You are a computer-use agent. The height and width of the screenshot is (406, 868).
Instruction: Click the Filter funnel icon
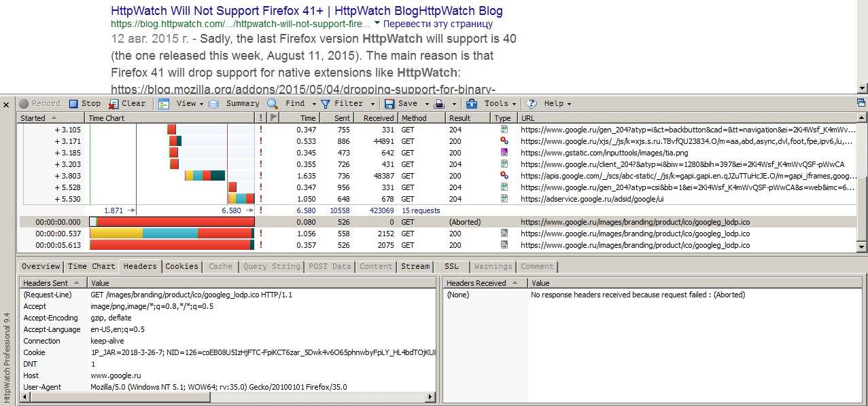pyautogui.click(x=326, y=104)
